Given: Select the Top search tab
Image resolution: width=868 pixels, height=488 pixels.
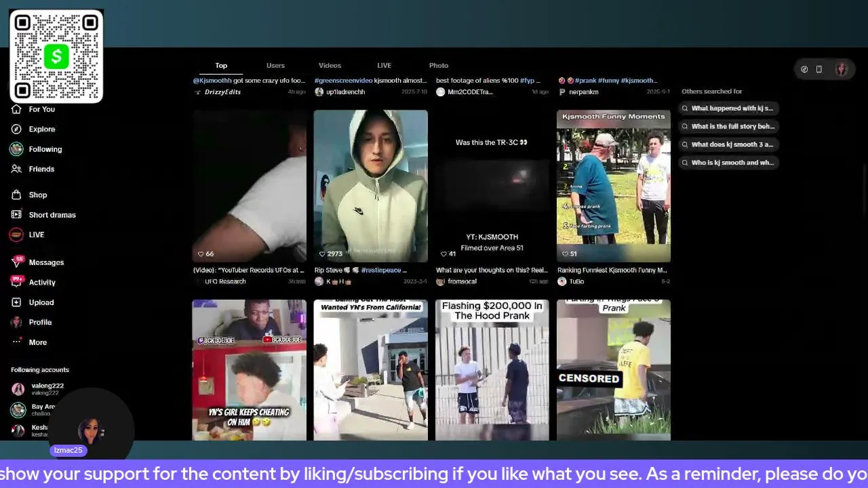Looking at the screenshot, I should point(221,66).
